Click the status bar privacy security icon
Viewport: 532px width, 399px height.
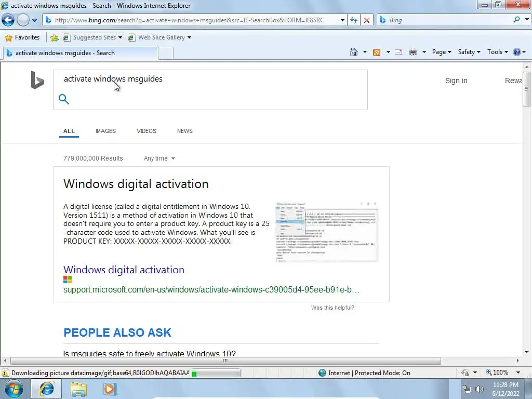465,373
